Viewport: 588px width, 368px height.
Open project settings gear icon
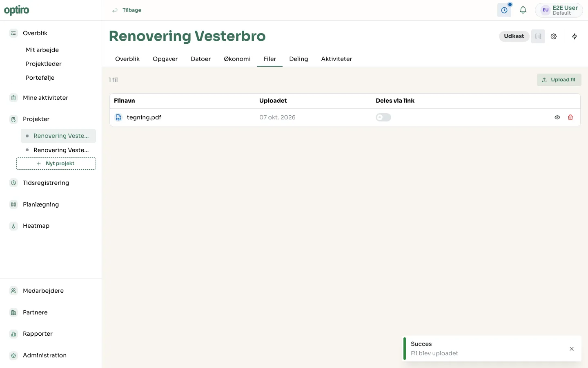point(554,36)
